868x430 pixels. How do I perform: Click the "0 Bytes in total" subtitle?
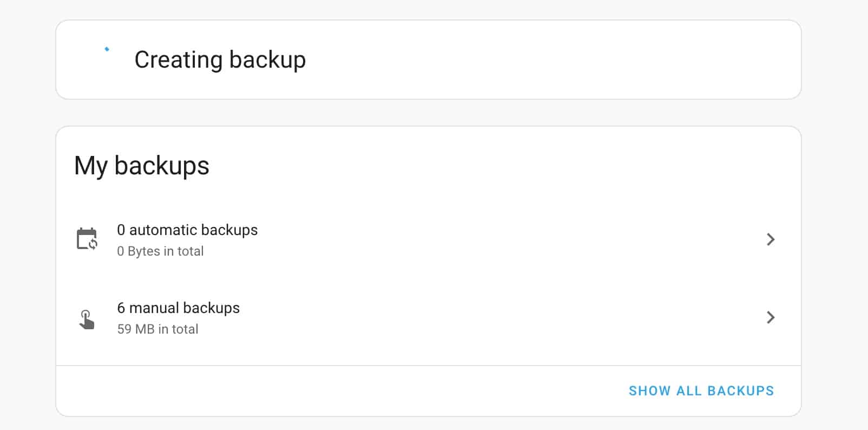(160, 251)
